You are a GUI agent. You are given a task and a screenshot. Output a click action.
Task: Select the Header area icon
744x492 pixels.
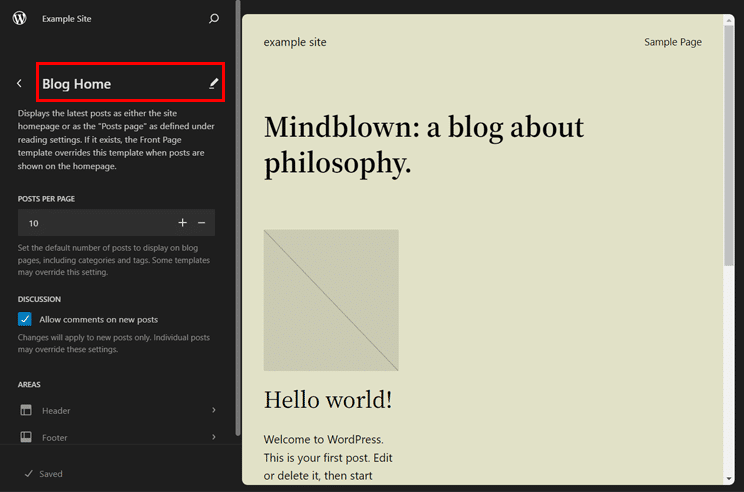pos(26,410)
